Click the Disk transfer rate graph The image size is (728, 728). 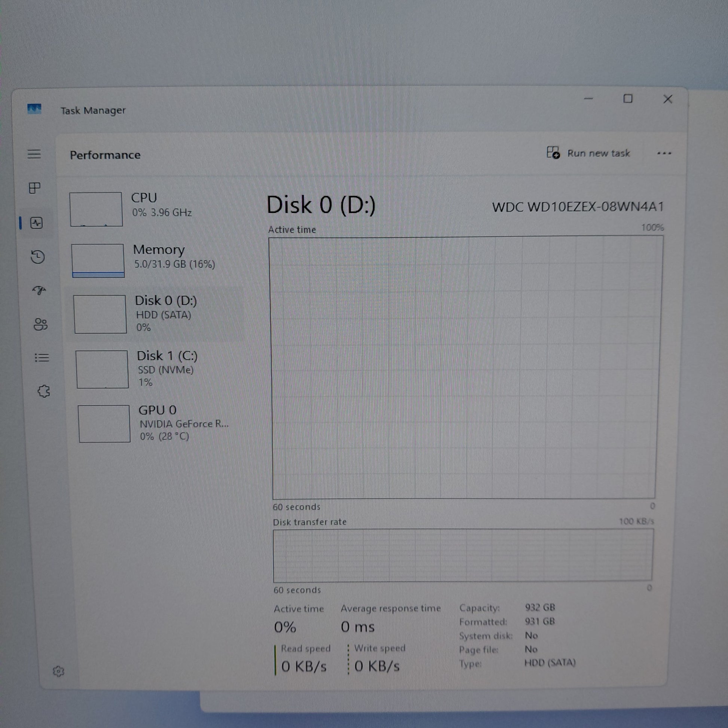coord(463,555)
